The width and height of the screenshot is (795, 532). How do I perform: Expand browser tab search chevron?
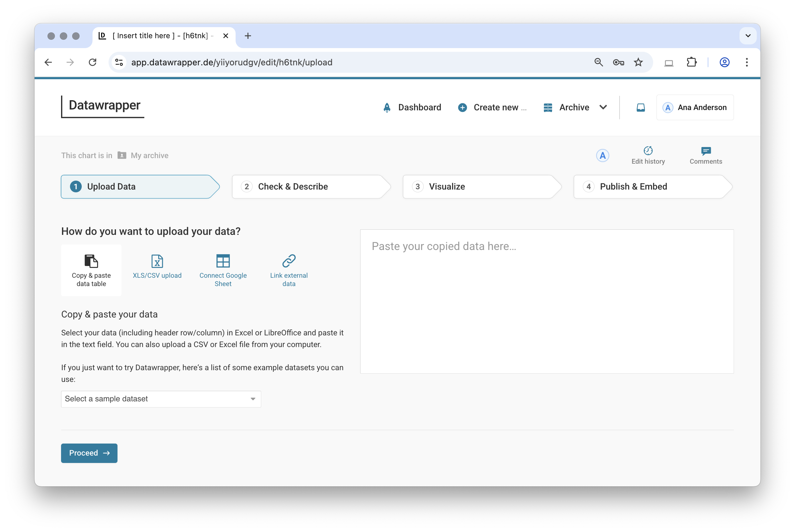click(x=748, y=36)
